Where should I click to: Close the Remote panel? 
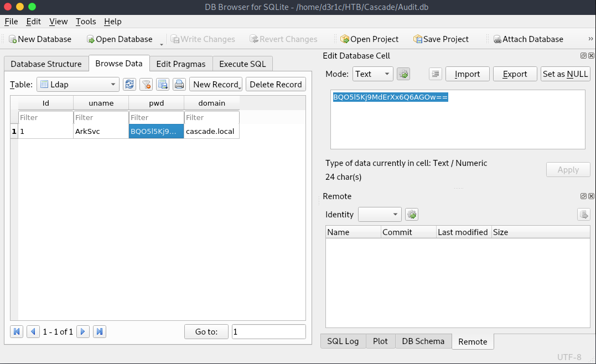(x=591, y=196)
